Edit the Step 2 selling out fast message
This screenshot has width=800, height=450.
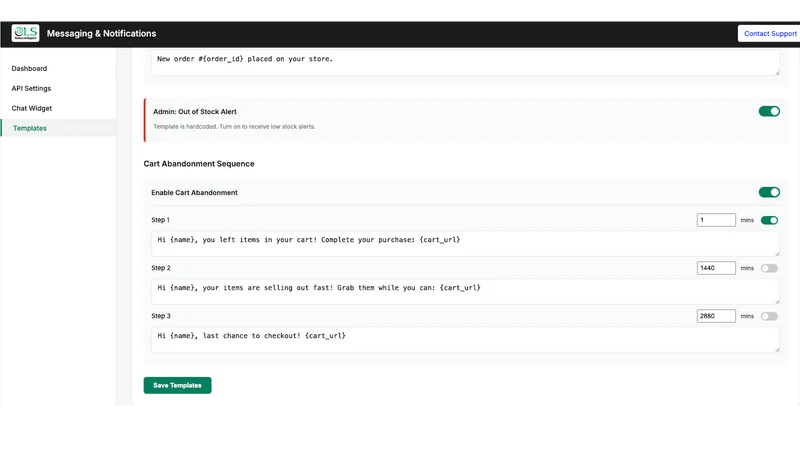pos(465,291)
